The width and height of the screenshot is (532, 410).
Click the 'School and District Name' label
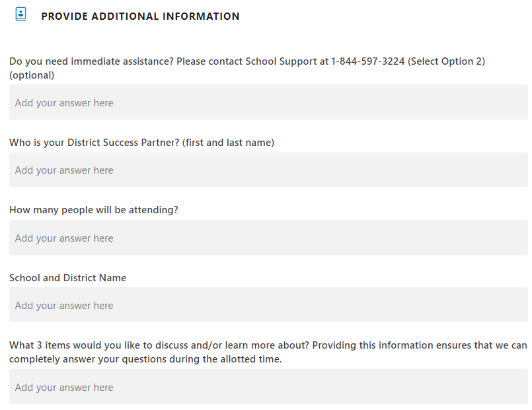tap(67, 278)
